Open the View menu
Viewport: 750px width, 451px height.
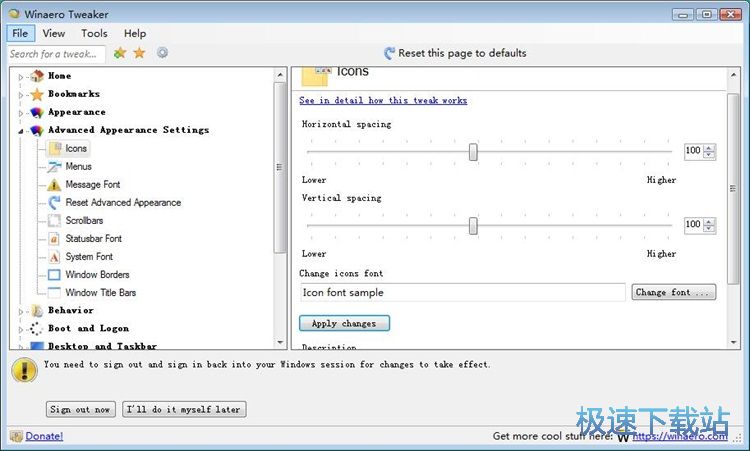[x=54, y=33]
